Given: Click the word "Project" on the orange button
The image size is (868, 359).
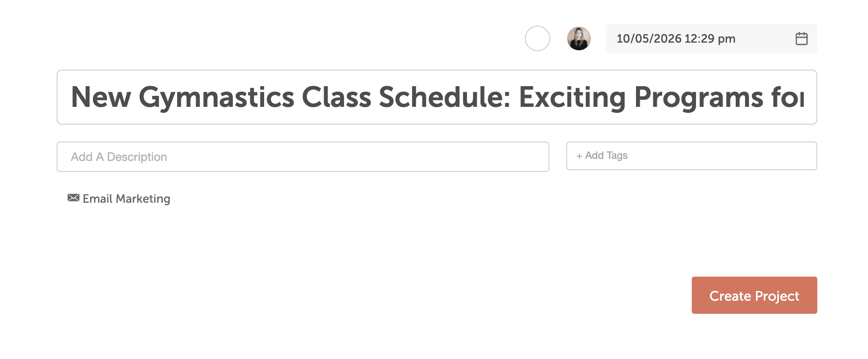Looking at the screenshot, I should pyautogui.click(x=777, y=296).
